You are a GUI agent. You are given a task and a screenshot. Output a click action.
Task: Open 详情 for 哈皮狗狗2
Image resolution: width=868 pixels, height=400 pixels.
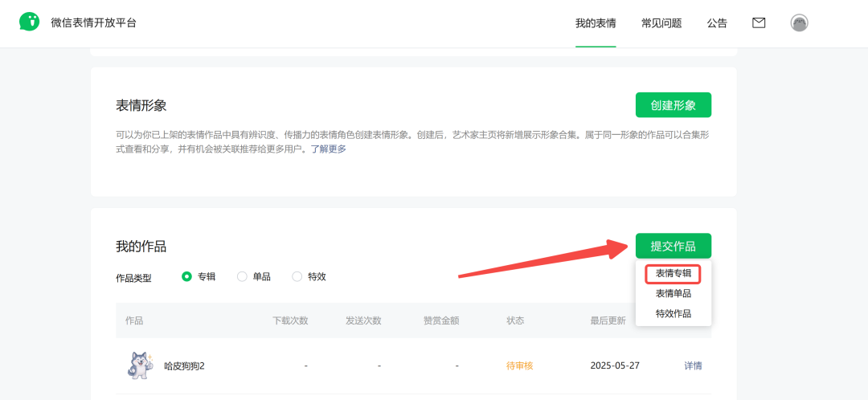[693, 365]
